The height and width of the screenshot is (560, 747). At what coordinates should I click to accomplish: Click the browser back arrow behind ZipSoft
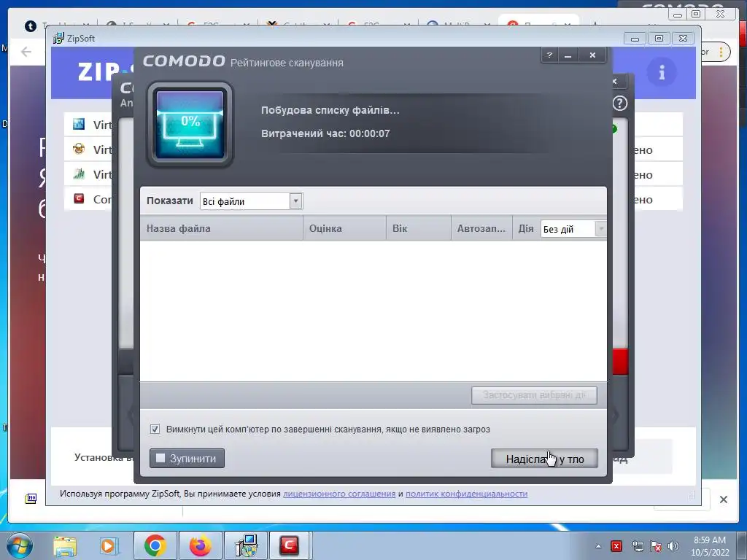coord(26,52)
